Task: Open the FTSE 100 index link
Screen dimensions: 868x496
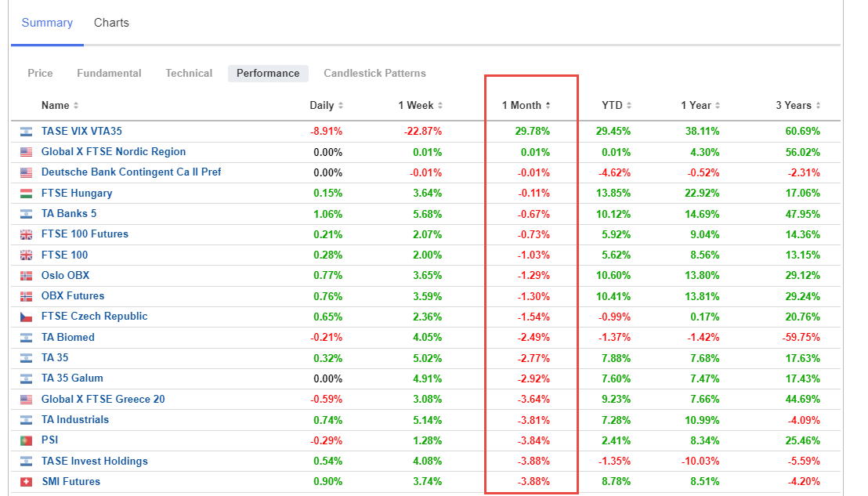Action: [64, 255]
